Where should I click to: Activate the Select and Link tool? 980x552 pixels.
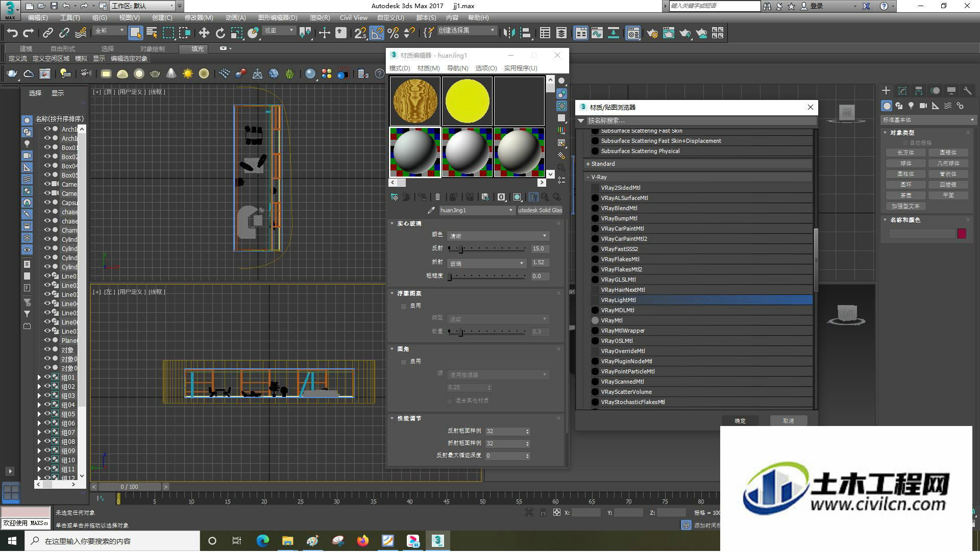[x=47, y=33]
